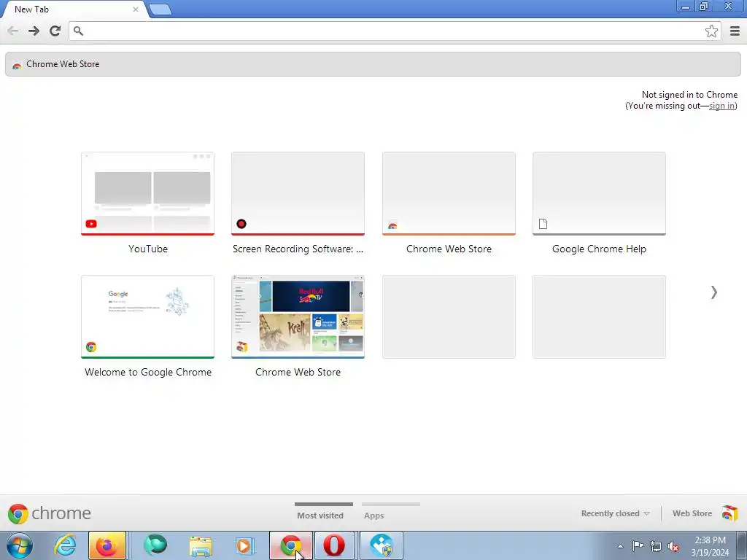Focus the address bar field

point(395,31)
